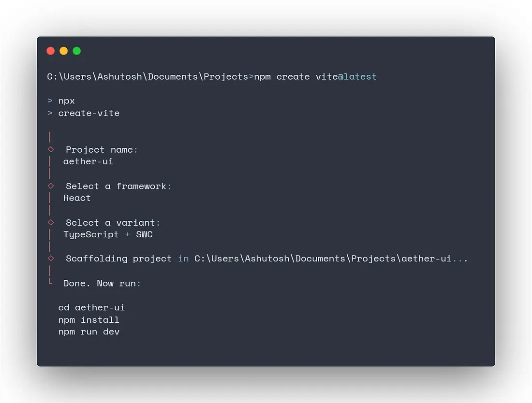Click the diamond marker beside Select a framework
Screen dimensions: 532x403
(x=51, y=186)
